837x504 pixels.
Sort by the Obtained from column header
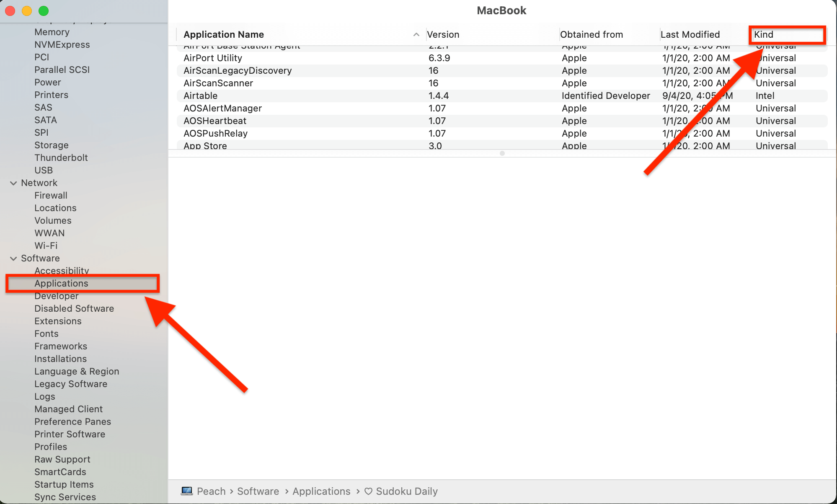click(591, 35)
